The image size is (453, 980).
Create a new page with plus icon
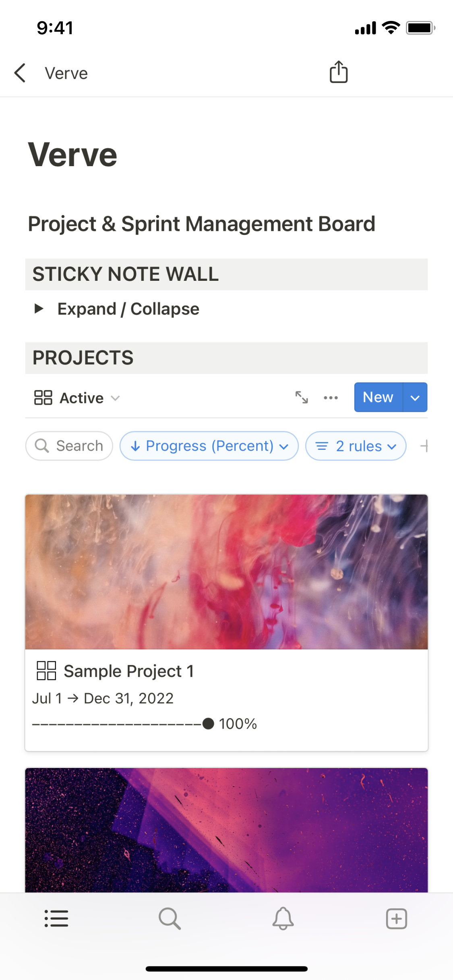[x=397, y=918]
